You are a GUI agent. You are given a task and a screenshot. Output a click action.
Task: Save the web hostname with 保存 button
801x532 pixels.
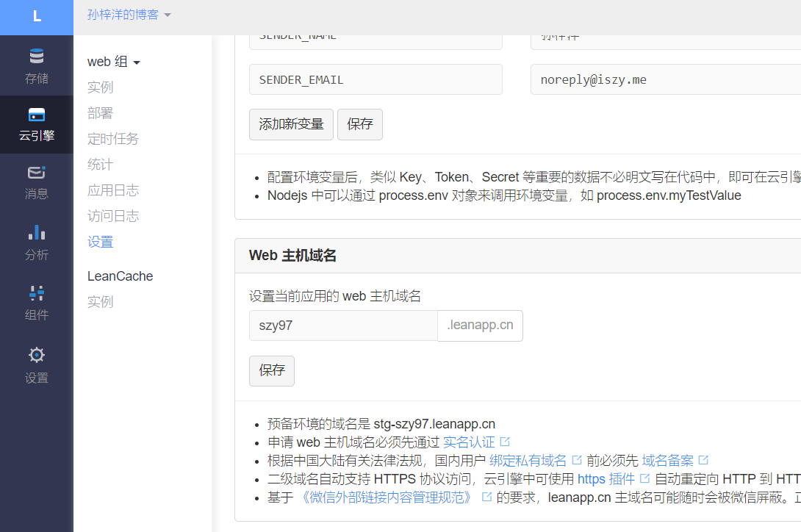tap(272, 371)
